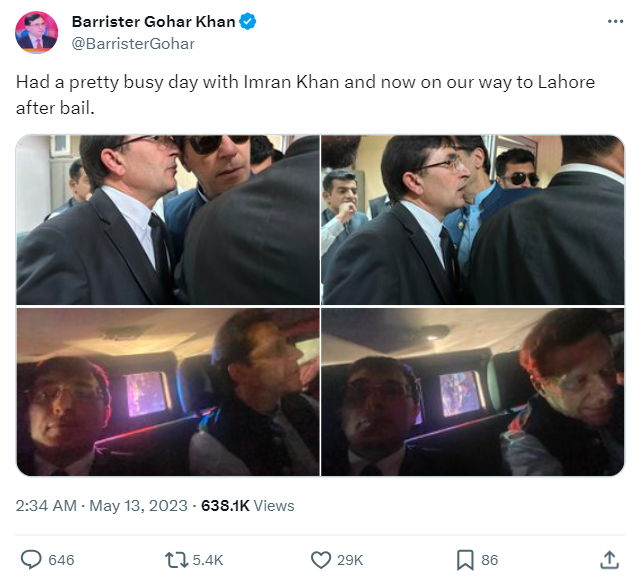Open the bottom-right car photo
This screenshot has height=578, width=643.
(x=473, y=392)
